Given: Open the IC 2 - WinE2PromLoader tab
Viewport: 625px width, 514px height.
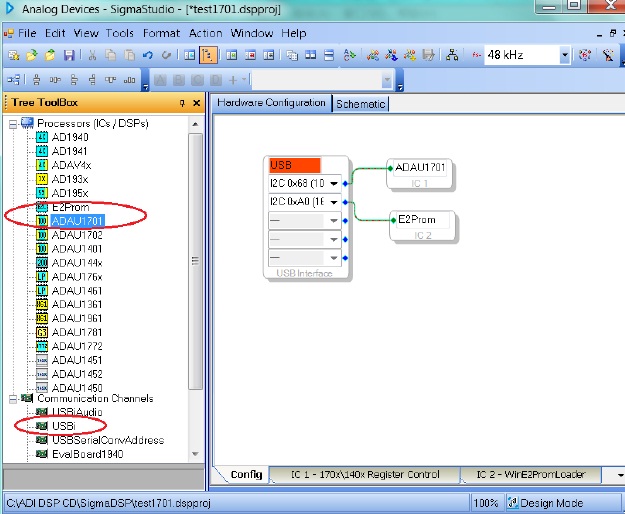Looking at the screenshot, I should (x=531, y=474).
